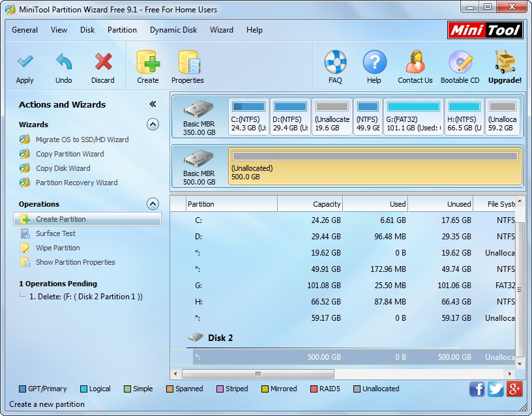Open Twitter social icon
The image size is (532, 416).
coord(495,389)
